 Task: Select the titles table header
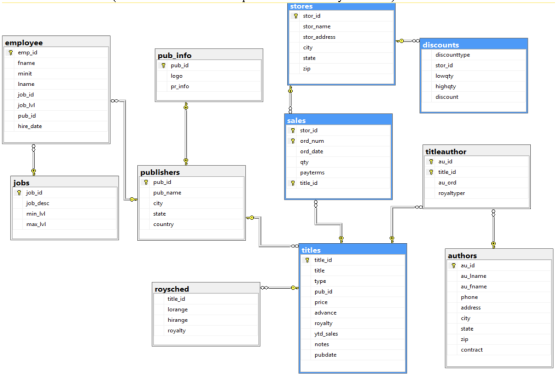353,250
